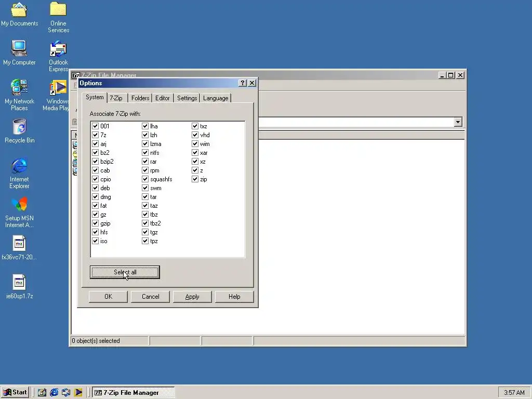Screen dimensions: 532x399
Task: Uncheck the iso file association
Action: coord(96,241)
